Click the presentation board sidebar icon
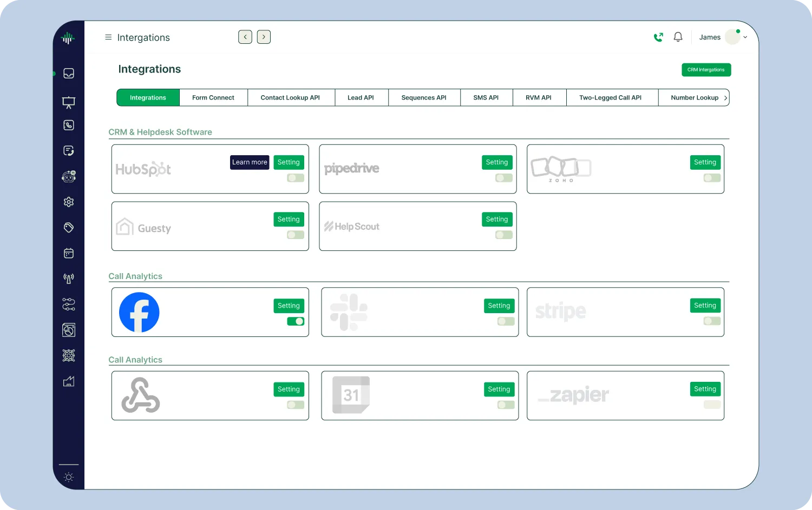 click(69, 102)
